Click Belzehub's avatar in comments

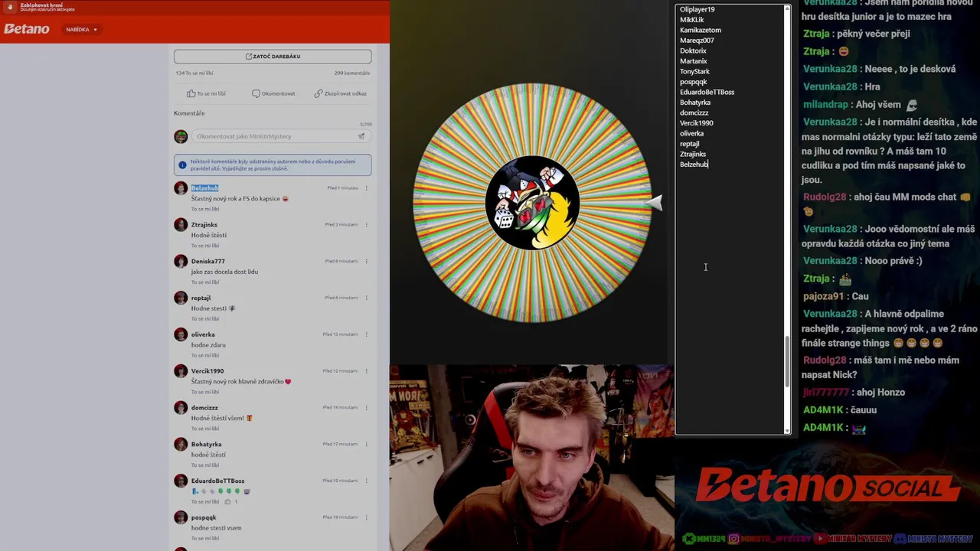(x=181, y=188)
